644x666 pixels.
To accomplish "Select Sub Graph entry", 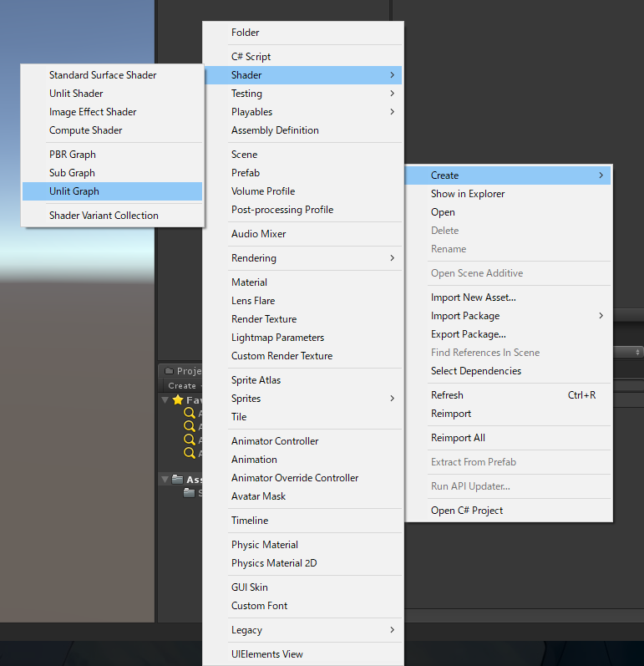I will pos(112,173).
